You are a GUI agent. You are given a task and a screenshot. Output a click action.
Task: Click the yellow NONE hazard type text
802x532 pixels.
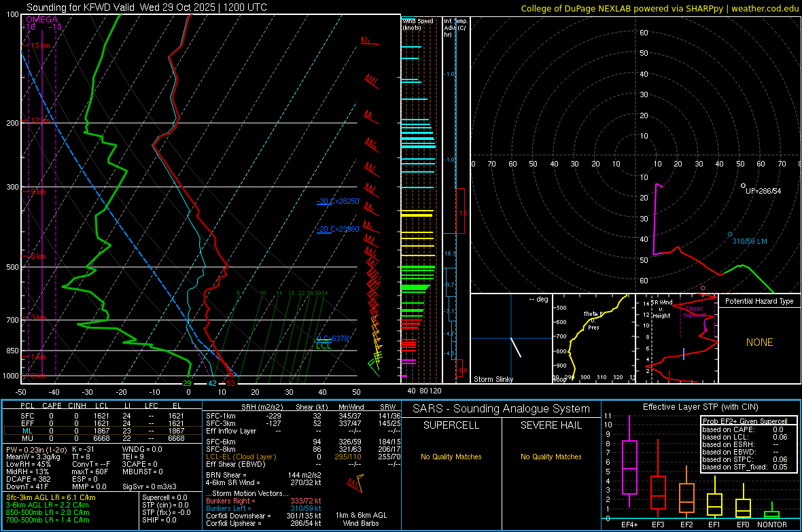click(759, 342)
